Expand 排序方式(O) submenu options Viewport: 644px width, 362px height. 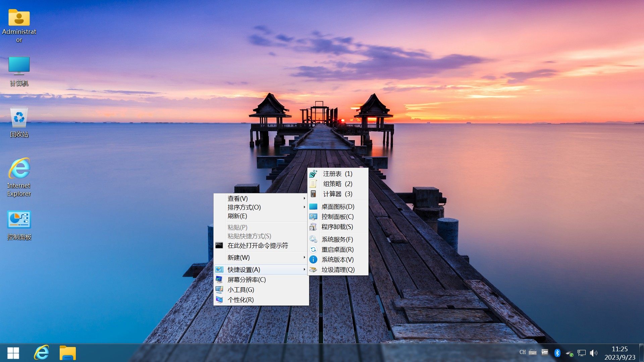click(261, 207)
